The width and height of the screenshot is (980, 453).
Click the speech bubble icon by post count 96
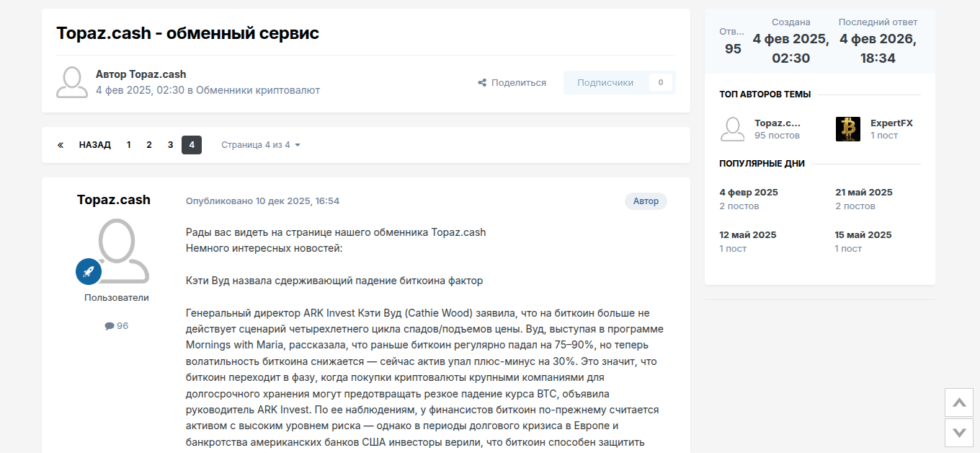click(x=110, y=326)
